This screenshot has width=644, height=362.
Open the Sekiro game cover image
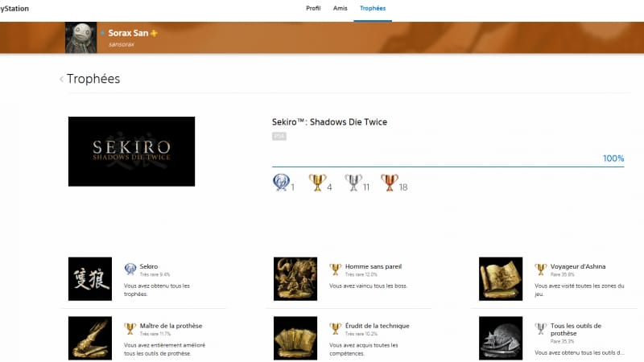pyautogui.click(x=131, y=151)
